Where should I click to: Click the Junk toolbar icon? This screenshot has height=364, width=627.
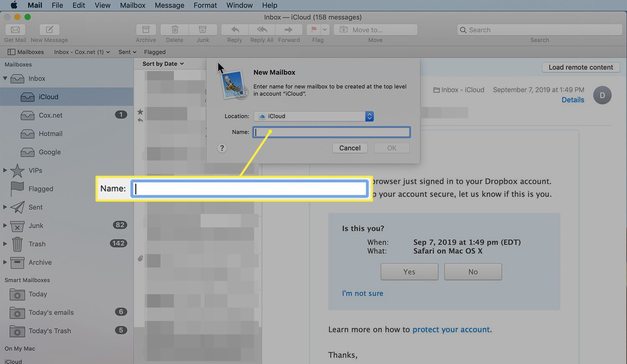(x=203, y=30)
